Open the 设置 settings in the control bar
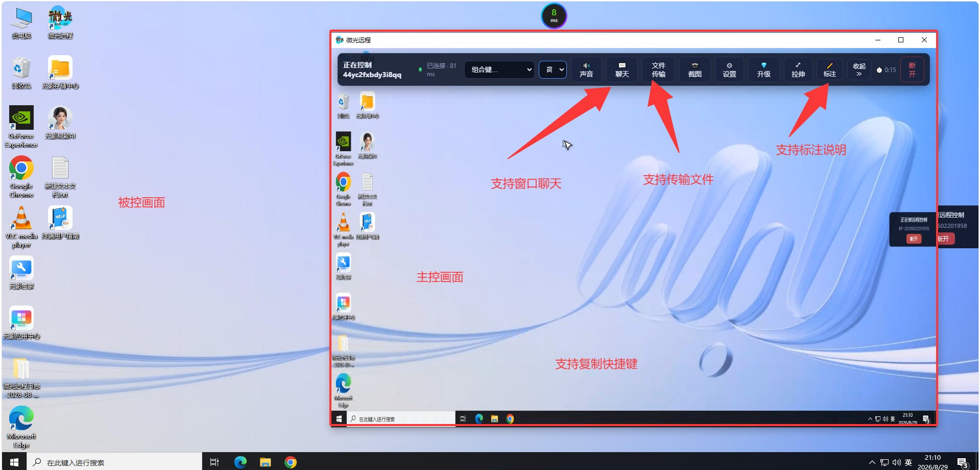 coord(729,69)
